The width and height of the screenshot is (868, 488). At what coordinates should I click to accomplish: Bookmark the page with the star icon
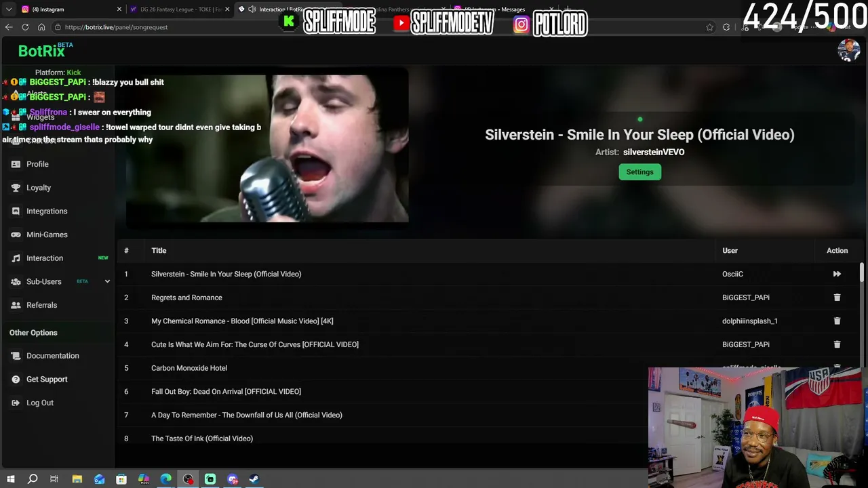(x=709, y=27)
